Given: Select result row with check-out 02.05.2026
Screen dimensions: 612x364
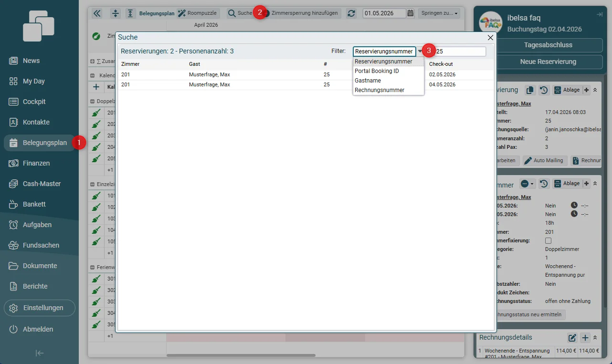Looking at the screenshot, I should [306, 74].
